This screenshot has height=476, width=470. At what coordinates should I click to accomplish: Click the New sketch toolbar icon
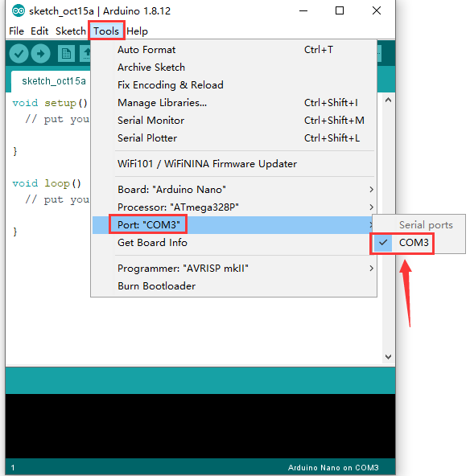pyautogui.click(x=66, y=54)
